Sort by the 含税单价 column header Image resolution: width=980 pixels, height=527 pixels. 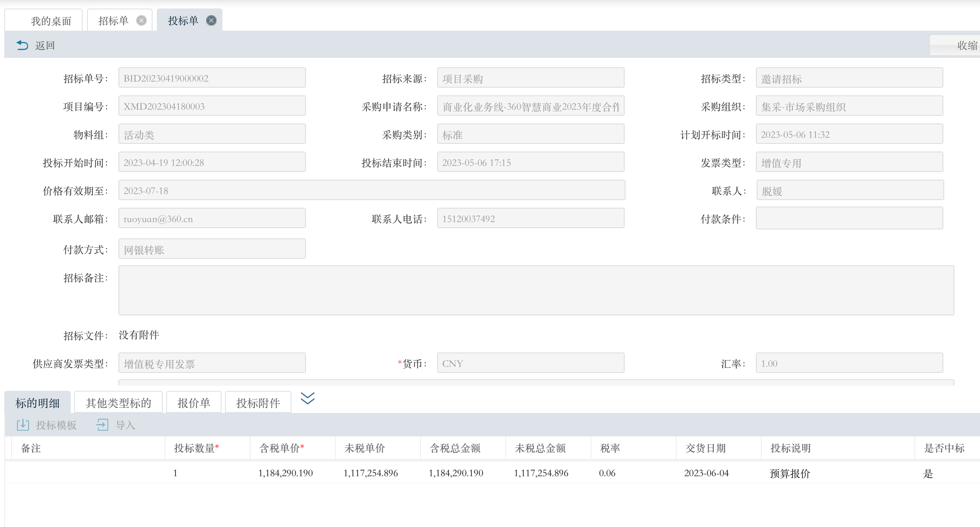click(281, 448)
